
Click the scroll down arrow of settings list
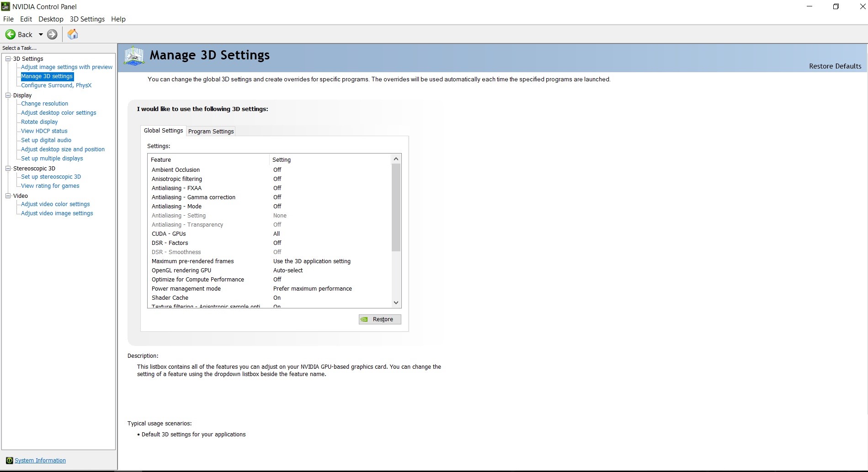click(x=396, y=302)
